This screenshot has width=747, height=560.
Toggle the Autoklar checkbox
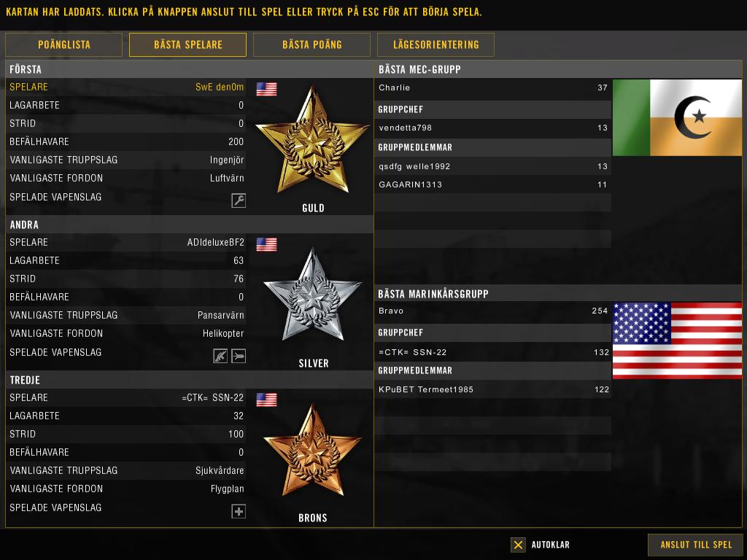(518, 545)
